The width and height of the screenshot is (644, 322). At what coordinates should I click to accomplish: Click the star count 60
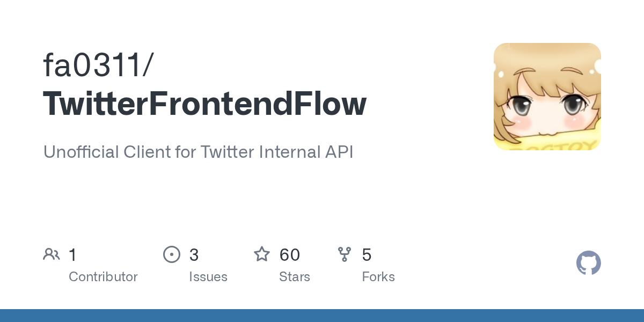(x=289, y=255)
